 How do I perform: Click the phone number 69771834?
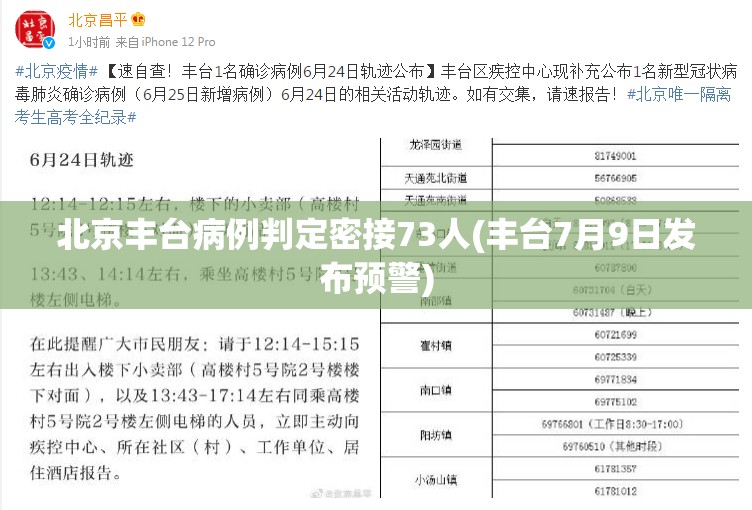615,380
